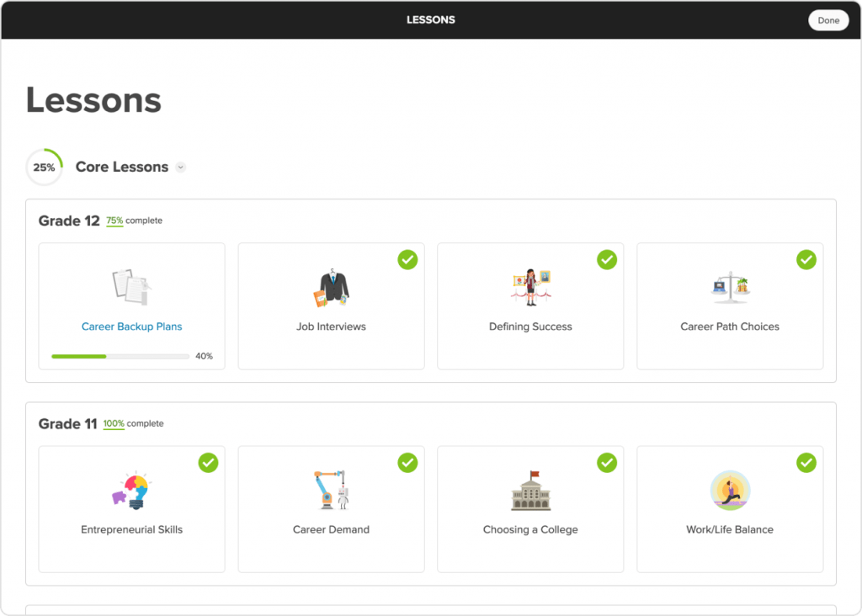862x616 pixels.
Task: Click the college building icon on Choosing a College
Action: tap(530, 489)
